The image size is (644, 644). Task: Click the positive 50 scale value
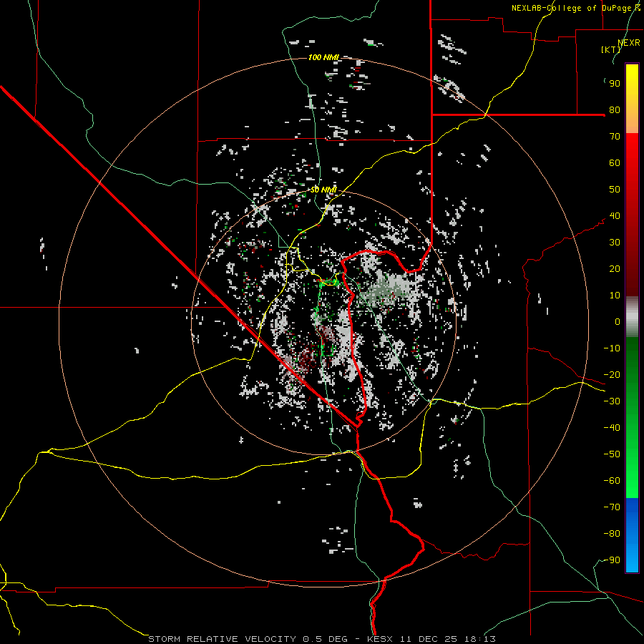[615, 190]
